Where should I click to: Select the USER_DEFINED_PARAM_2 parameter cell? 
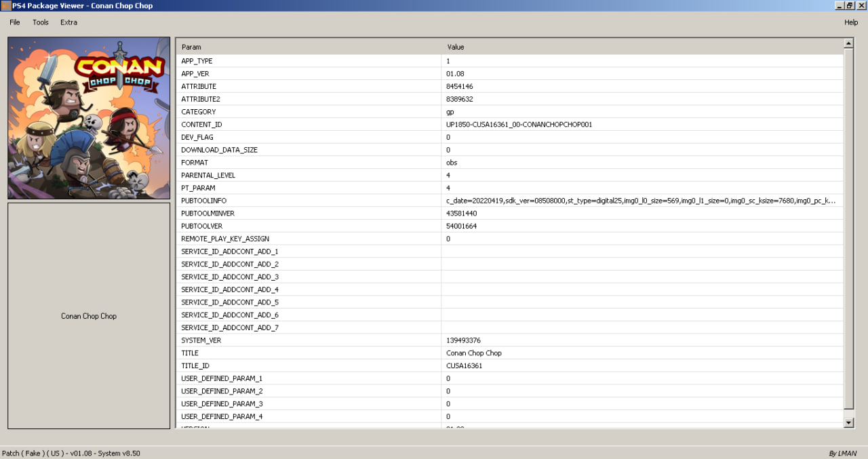click(309, 391)
